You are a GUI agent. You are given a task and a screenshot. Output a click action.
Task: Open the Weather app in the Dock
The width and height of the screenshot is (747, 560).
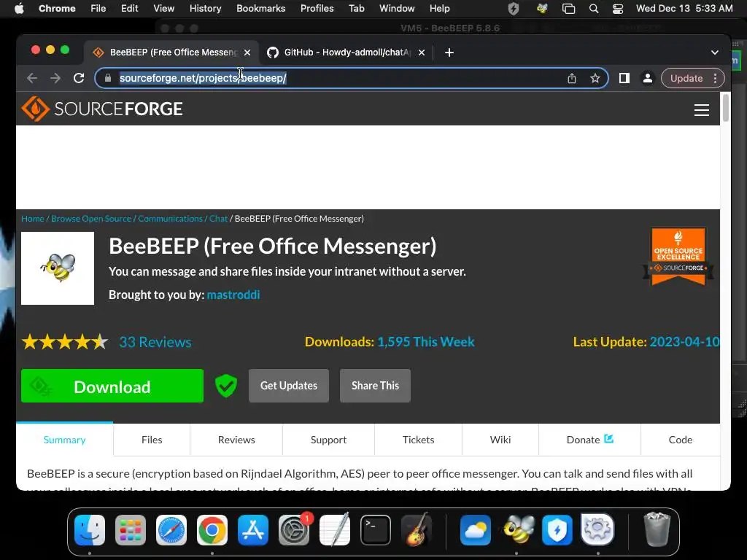click(476, 530)
